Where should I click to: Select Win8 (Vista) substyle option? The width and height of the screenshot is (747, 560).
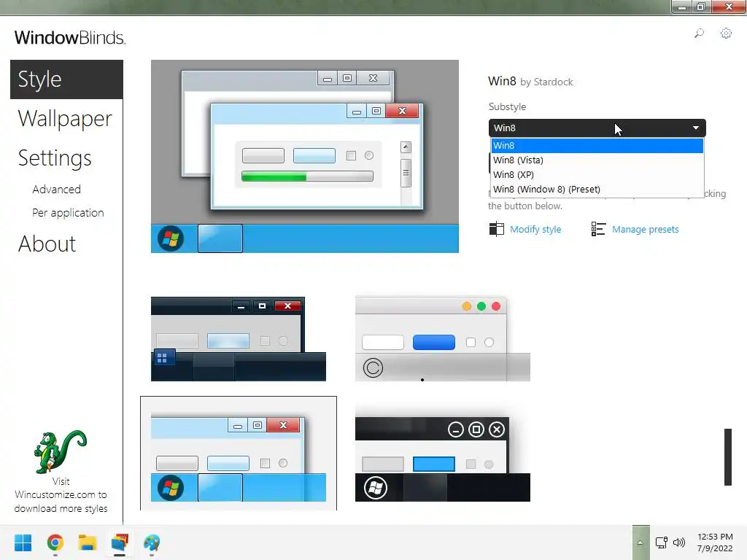point(597,160)
